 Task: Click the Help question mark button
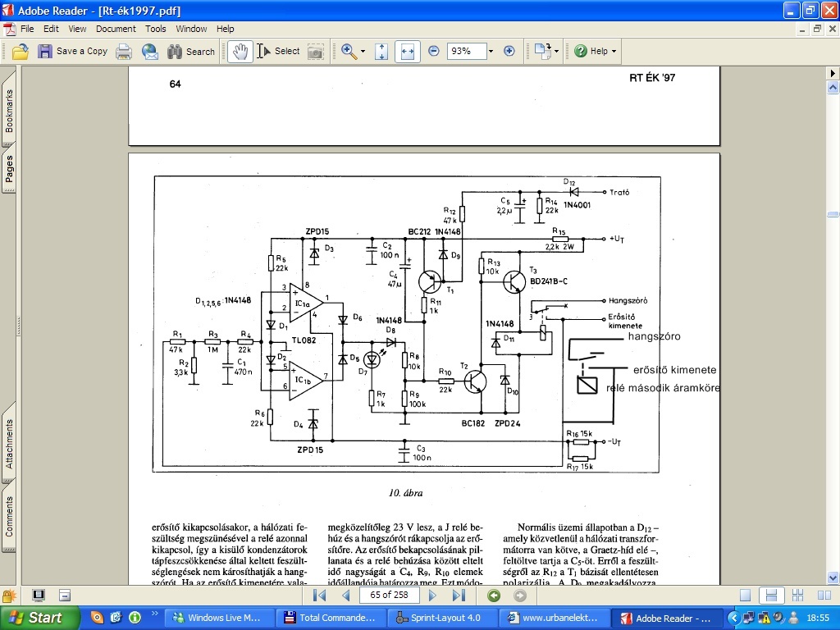591,52
